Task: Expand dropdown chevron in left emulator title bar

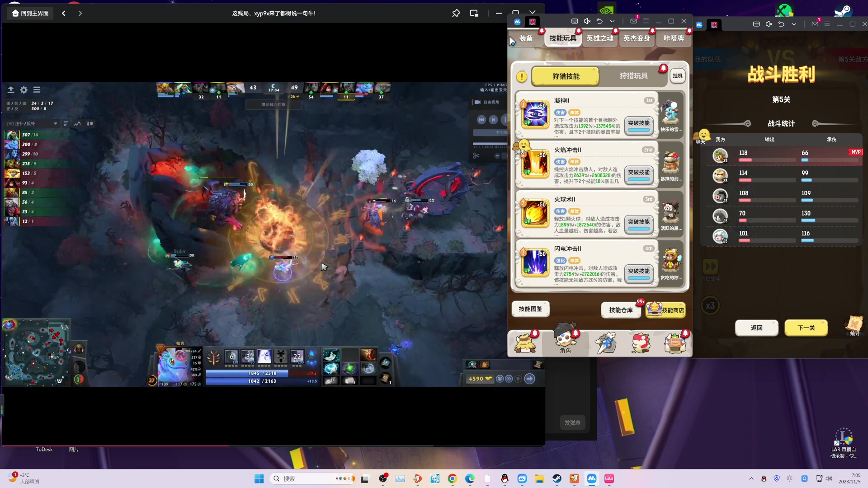Action: pyautogui.click(x=612, y=21)
